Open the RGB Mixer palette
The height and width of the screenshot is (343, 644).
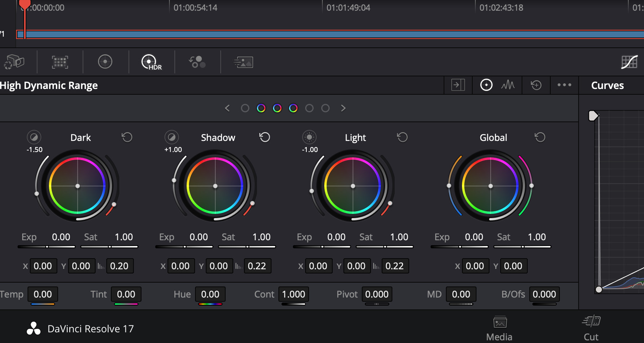(x=197, y=62)
